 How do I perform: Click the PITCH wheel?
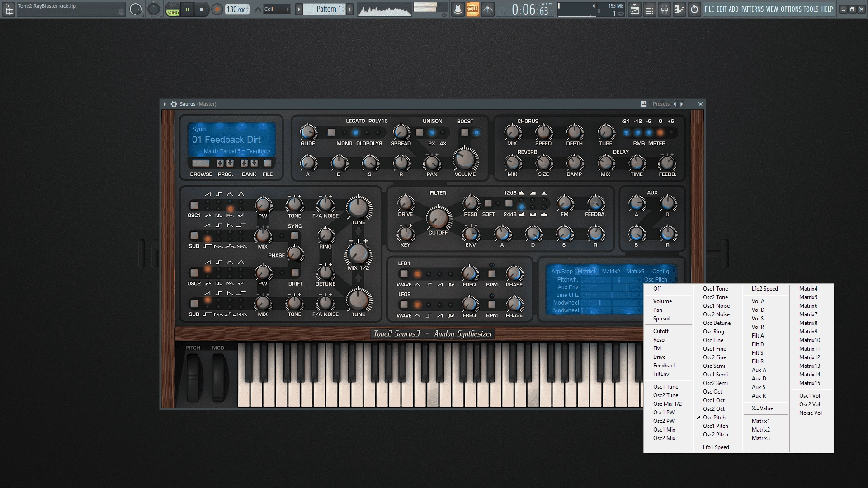coord(193,377)
